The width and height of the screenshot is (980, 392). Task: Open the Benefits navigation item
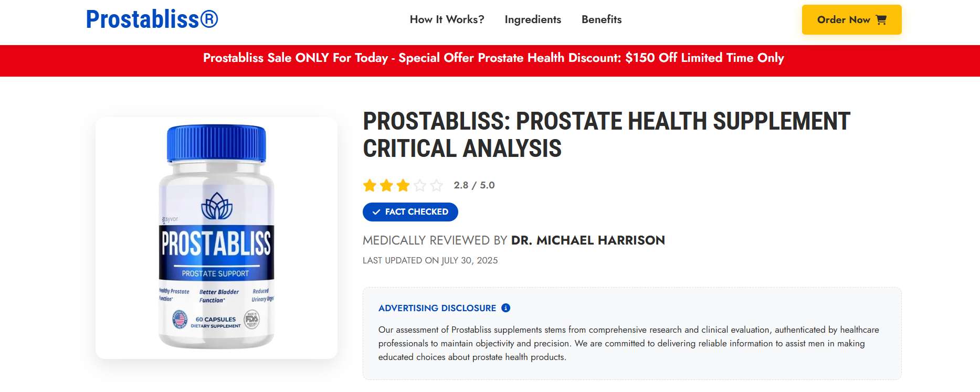tap(602, 19)
